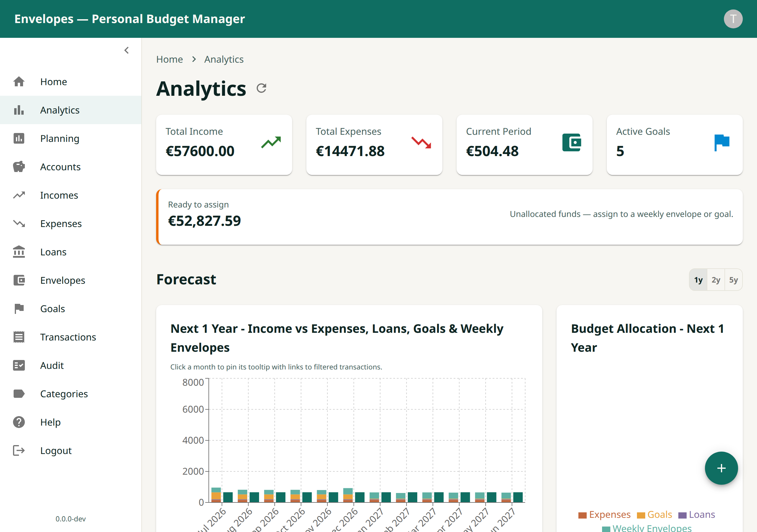Go to Planning in the sidebar

pyautogui.click(x=71, y=138)
